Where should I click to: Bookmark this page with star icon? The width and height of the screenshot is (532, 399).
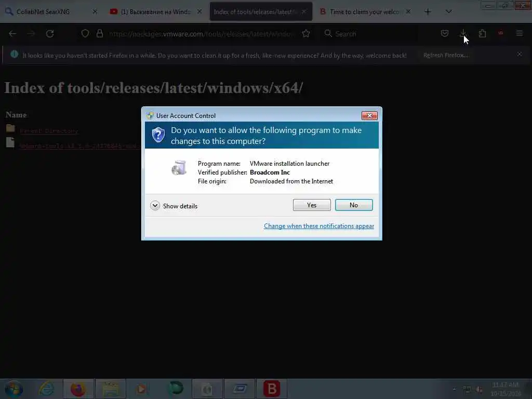coord(305,34)
